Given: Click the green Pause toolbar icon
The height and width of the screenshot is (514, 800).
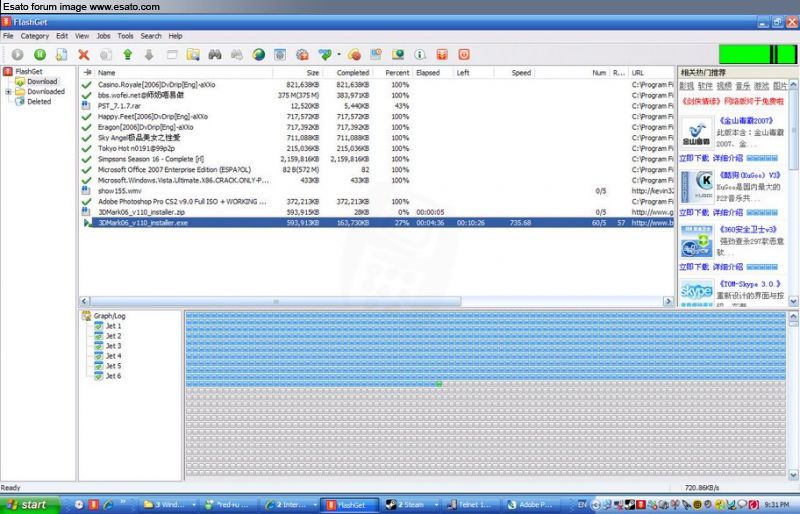Looking at the screenshot, I should 40,54.
